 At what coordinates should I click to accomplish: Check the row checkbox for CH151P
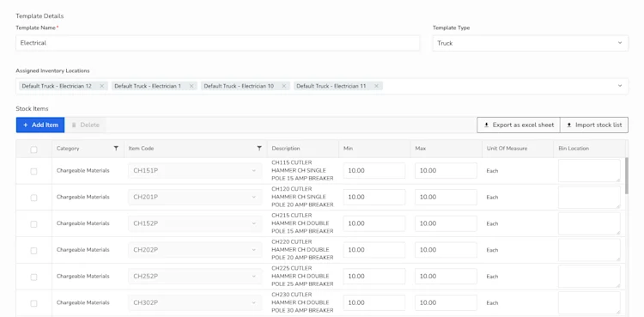pyautogui.click(x=33, y=172)
